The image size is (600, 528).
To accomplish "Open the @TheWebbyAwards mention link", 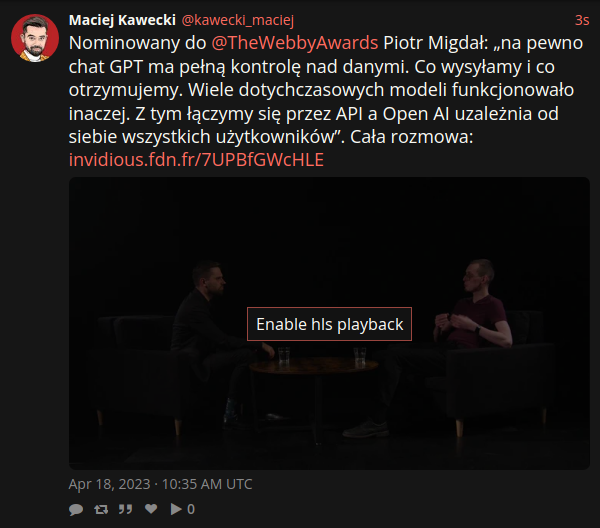I will point(295,43).
